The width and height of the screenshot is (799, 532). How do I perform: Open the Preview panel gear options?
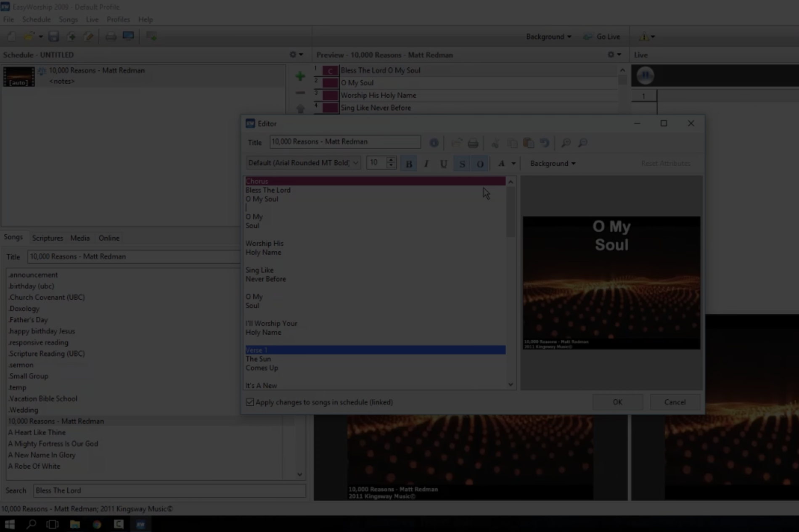(614, 55)
